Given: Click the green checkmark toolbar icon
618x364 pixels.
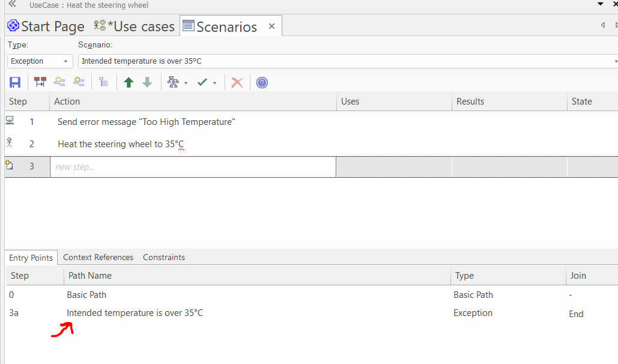Looking at the screenshot, I should [202, 82].
